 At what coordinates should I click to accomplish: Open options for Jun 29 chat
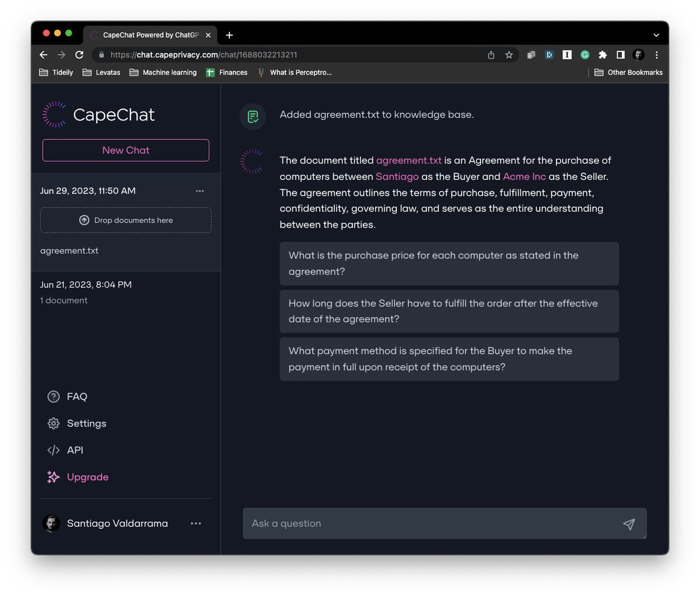pos(199,191)
